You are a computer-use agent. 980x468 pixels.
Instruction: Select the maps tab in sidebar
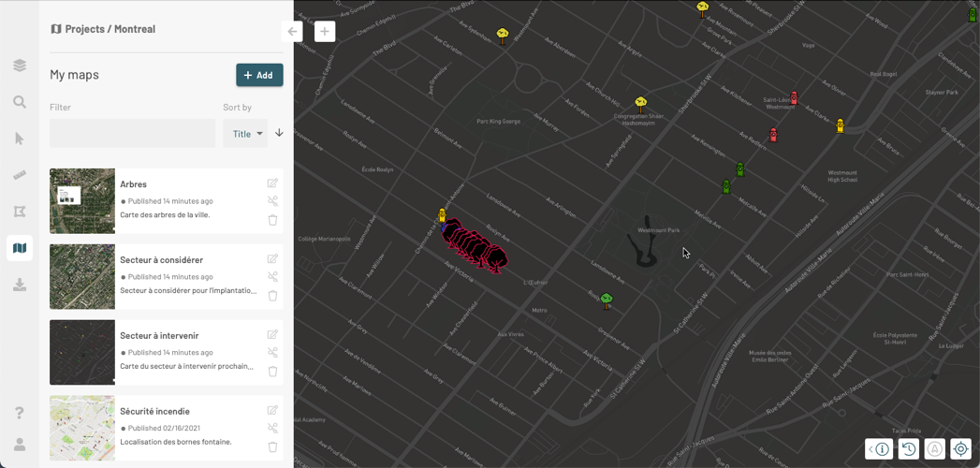pyautogui.click(x=20, y=248)
